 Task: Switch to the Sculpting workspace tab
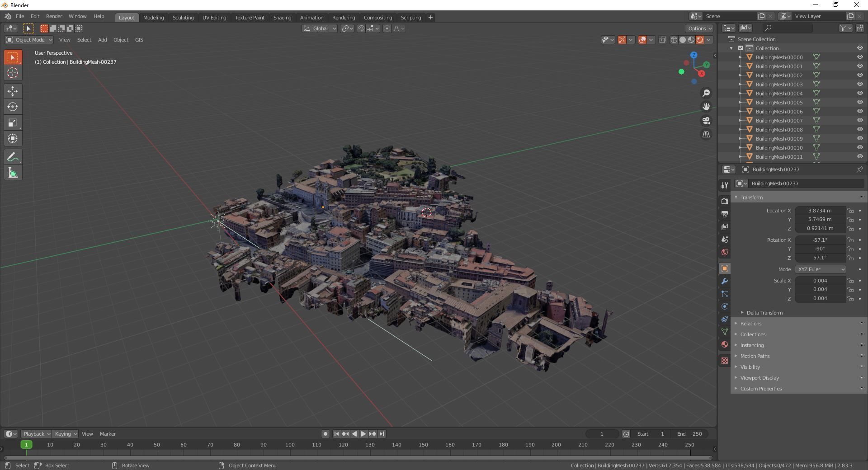tap(183, 18)
